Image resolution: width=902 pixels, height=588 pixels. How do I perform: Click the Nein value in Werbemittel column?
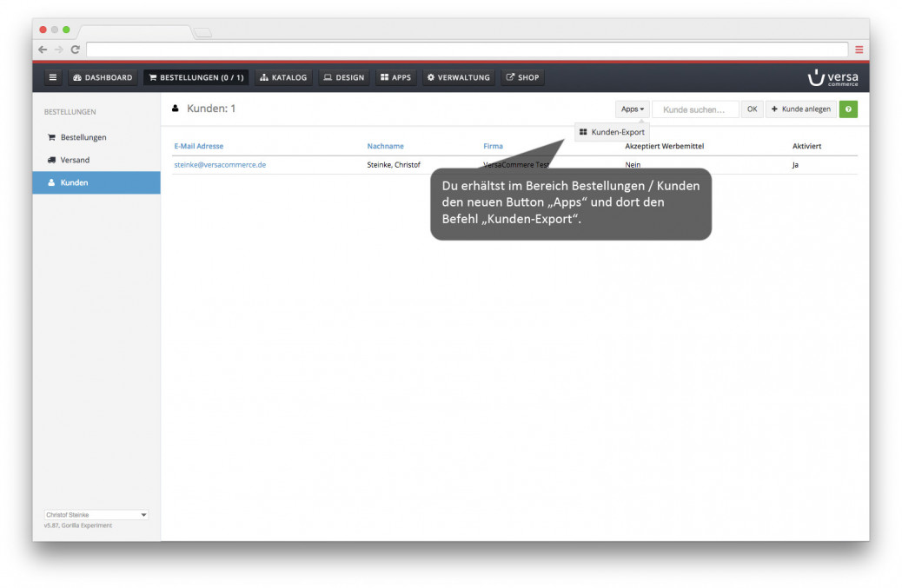[633, 165]
